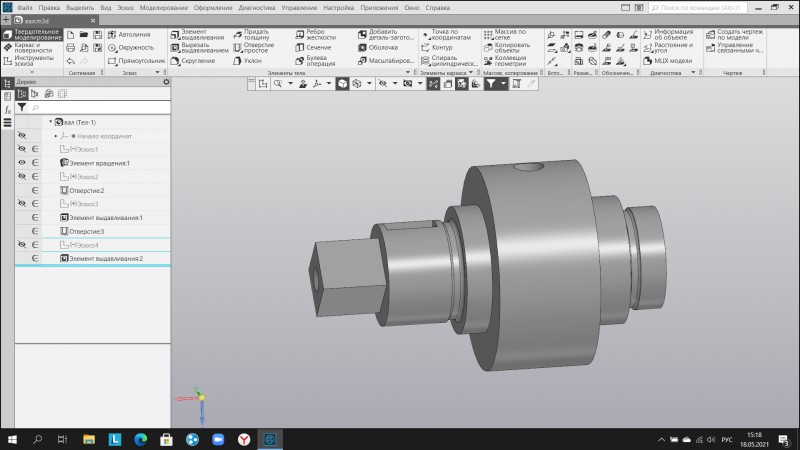Open the Оформление menu
This screenshot has height=450, width=800.
213,8
